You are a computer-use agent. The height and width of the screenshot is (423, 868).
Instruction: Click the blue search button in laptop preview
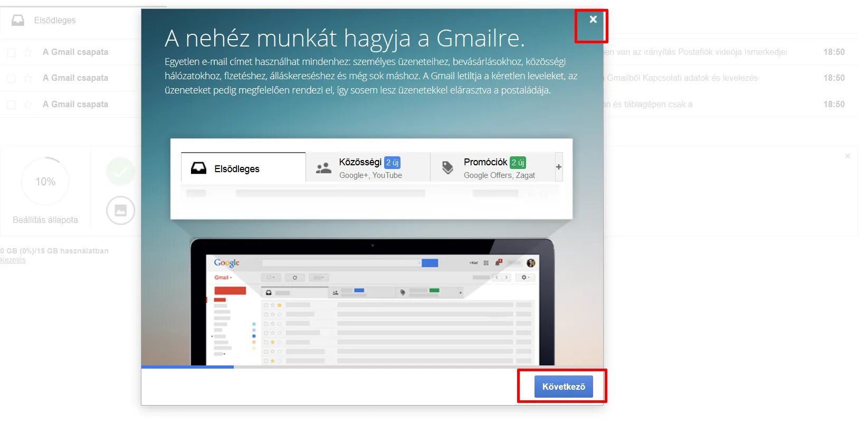click(430, 262)
